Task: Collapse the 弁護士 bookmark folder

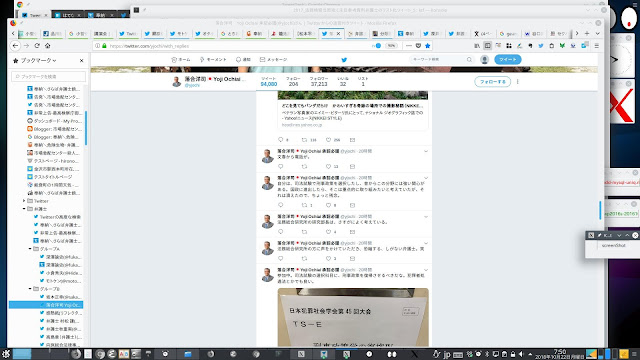Action: pos(24,209)
